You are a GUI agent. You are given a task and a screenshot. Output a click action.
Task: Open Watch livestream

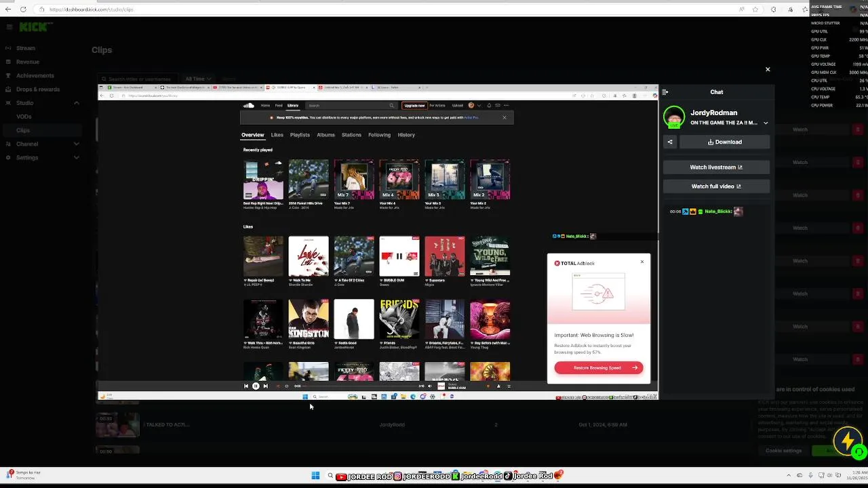(717, 167)
